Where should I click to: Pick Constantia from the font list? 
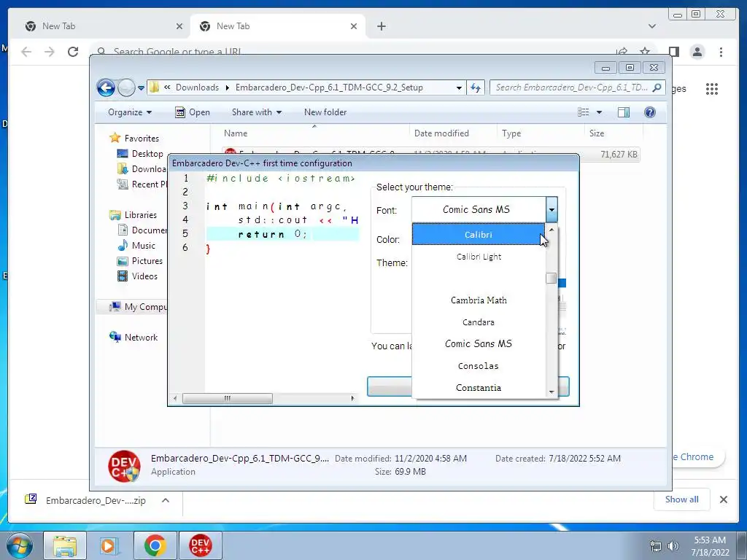(479, 388)
